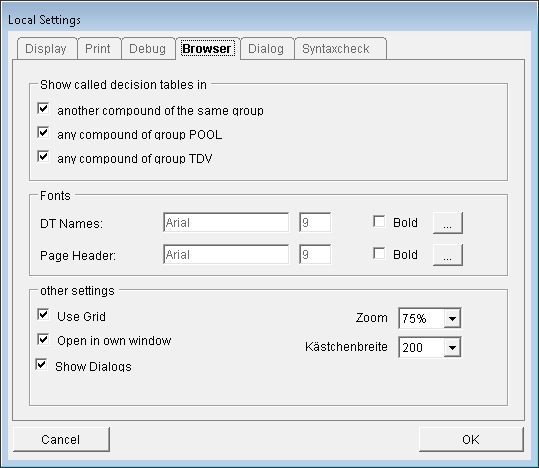Click the 'Zoom' label
539x468 pixels.
pyautogui.click(x=372, y=318)
